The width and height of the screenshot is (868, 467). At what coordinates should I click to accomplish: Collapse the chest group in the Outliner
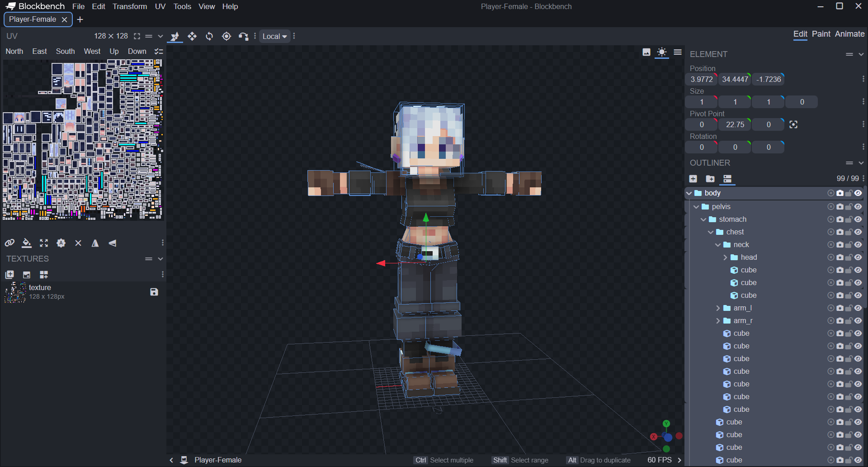tap(711, 232)
